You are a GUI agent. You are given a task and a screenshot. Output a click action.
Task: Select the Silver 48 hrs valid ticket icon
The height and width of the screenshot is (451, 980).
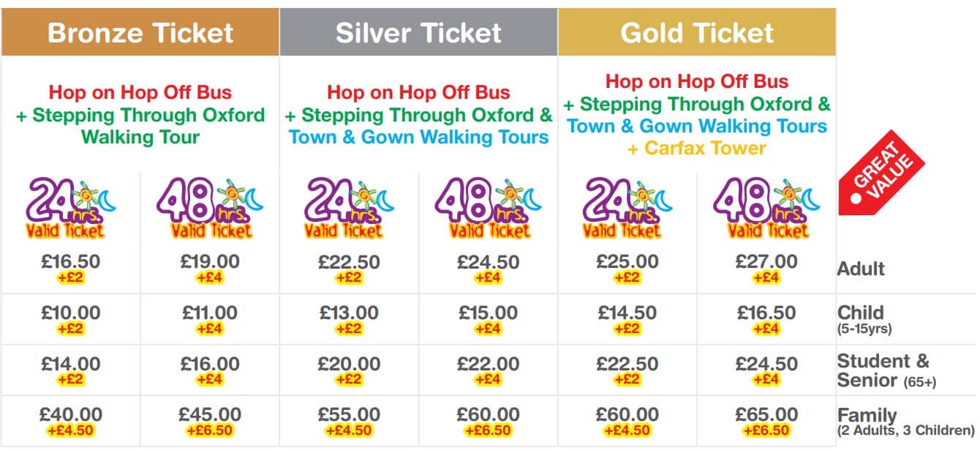[x=488, y=209]
